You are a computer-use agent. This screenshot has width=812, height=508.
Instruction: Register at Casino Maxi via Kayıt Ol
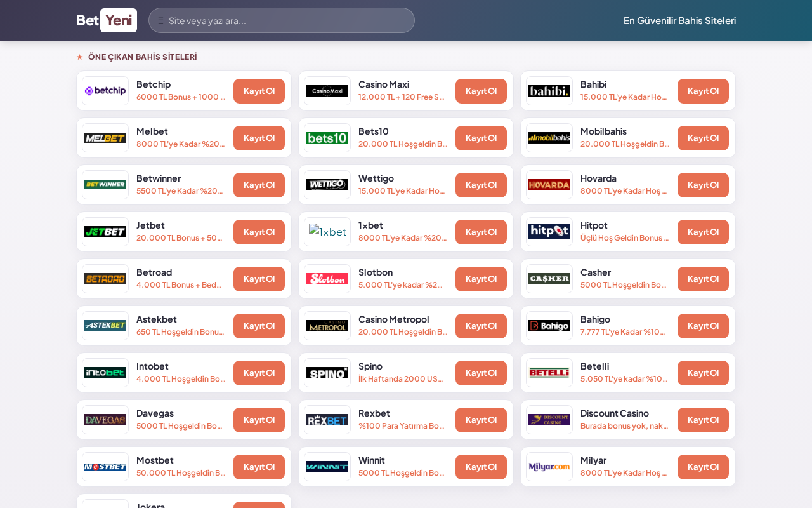pos(481,91)
